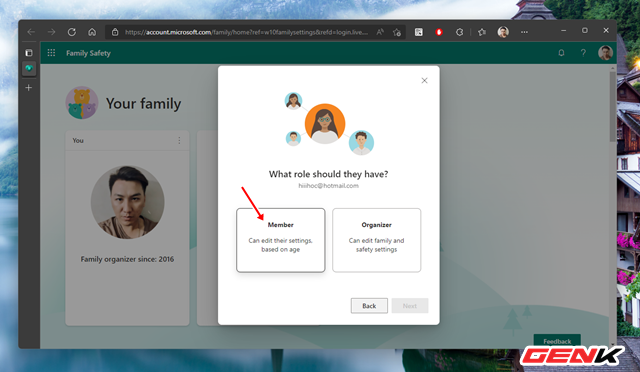Click the Family Safety header title
640x372 pixels.
88,53
